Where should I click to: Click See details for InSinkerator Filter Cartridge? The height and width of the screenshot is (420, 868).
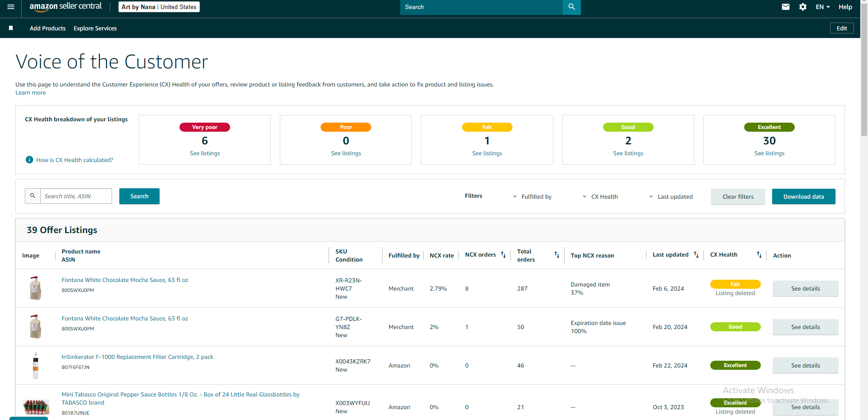[805, 366]
